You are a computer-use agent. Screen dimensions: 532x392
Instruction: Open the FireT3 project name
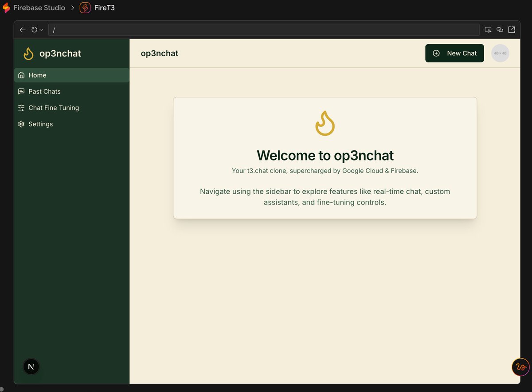click(105, 8)
